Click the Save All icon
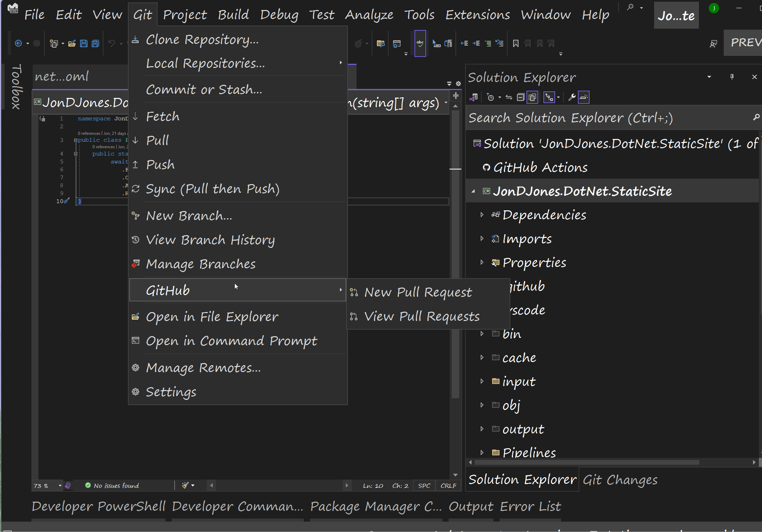Image resolution: width=762 pixels, height=532 pixels. (x=96, y=43)
